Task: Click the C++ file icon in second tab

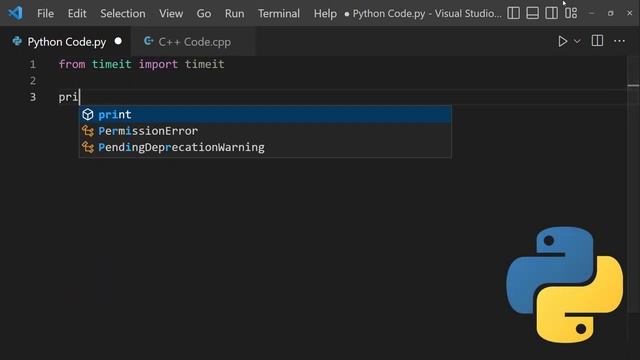Action: tap(149, 41)
